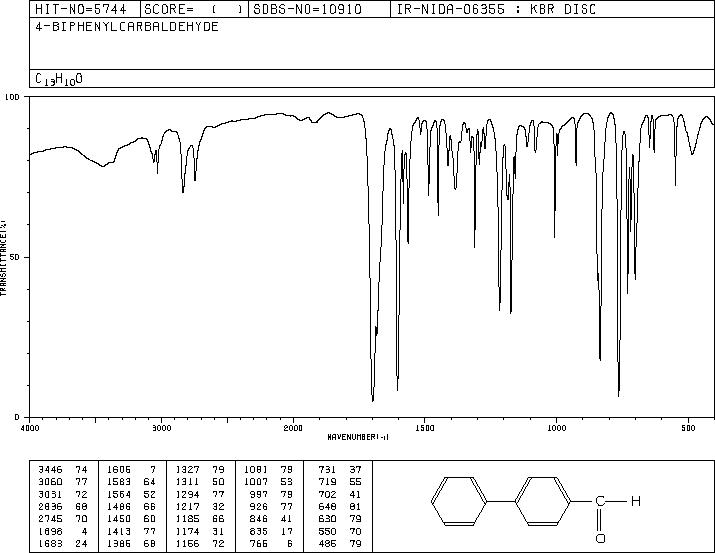Click the 2836 peak entry in table

pyautogui.click(x=63, y=506)
